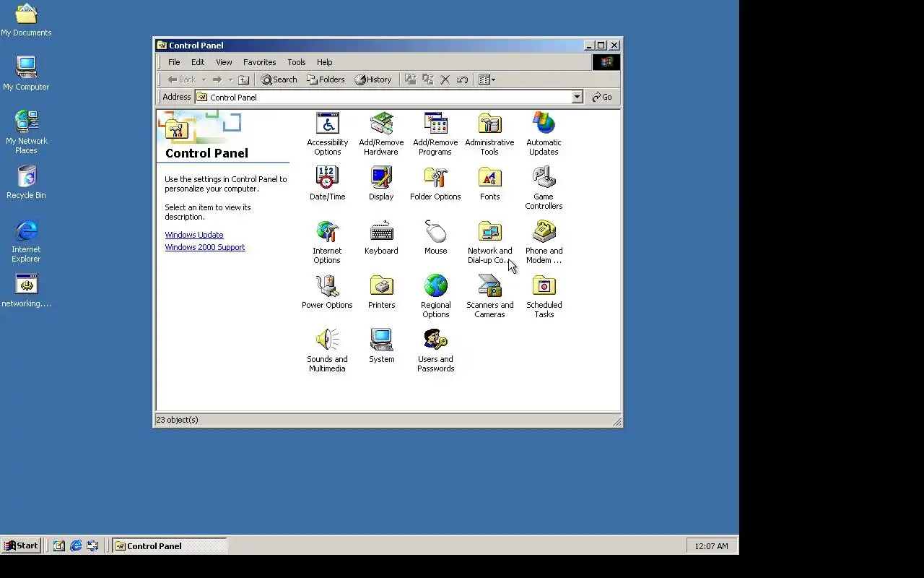Follow the Windows 2000 Support link
The image size is (924, 578).
tap(205, 247)
